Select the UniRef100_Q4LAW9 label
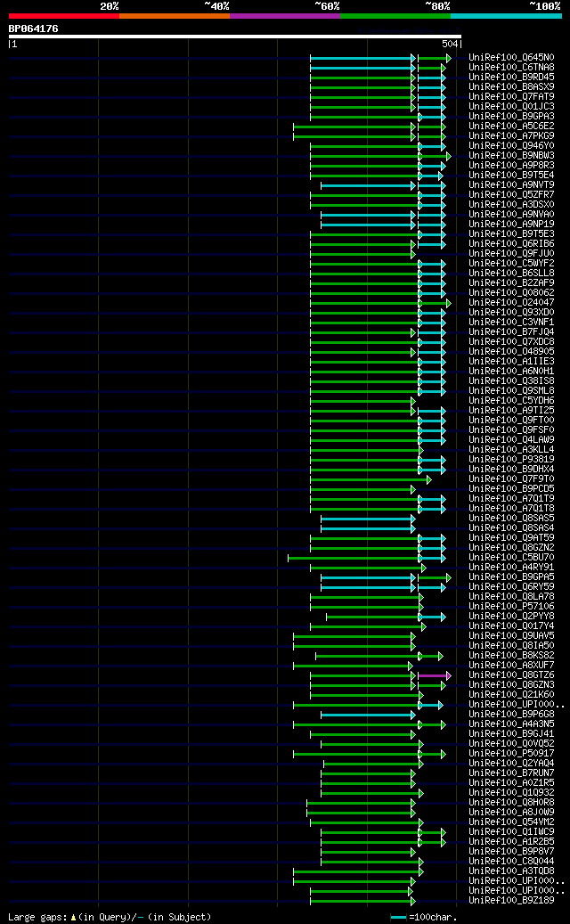Viewport: 570px width, 924px height. pyautogui.click(x=511, y=439)
